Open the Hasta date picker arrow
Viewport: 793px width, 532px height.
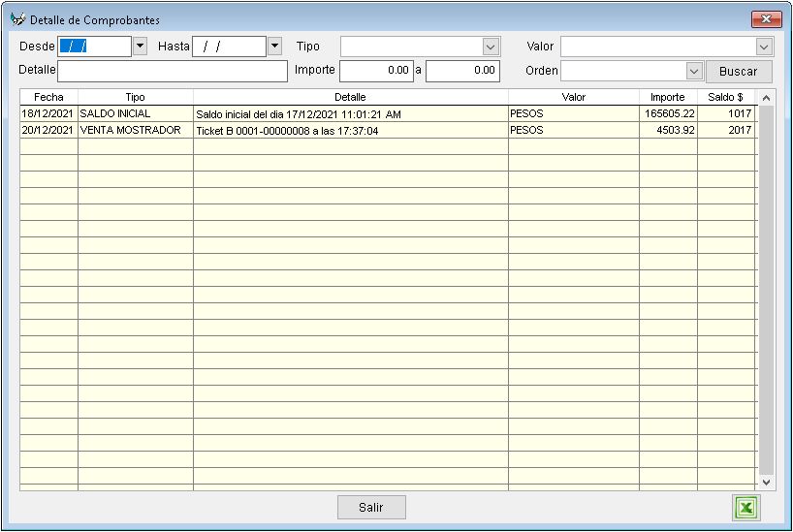coord(274,46)
